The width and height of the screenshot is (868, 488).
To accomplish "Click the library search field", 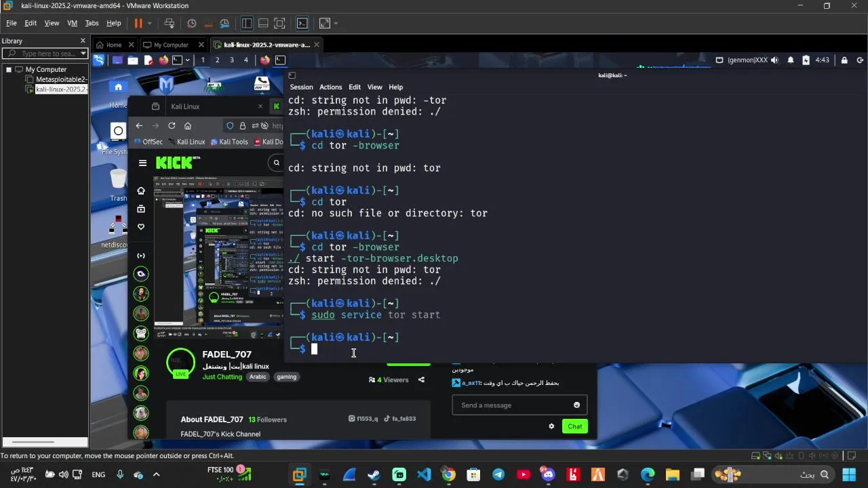I will [45, 54].
